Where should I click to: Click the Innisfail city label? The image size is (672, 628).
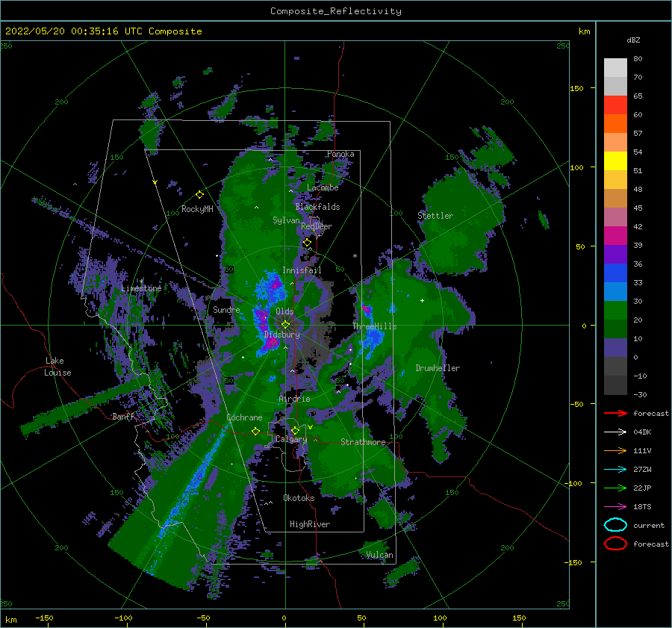[302, 270]
